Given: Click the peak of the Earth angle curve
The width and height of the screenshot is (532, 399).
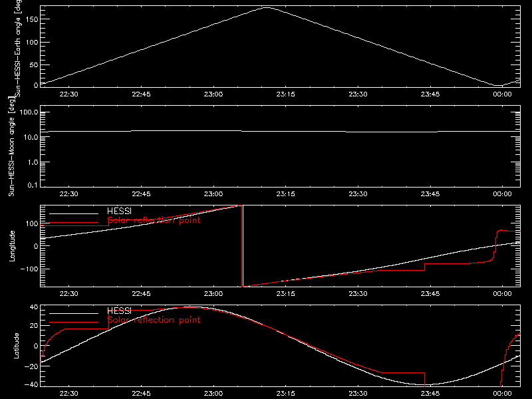Looking at the screenshot, I should point(267,7).
